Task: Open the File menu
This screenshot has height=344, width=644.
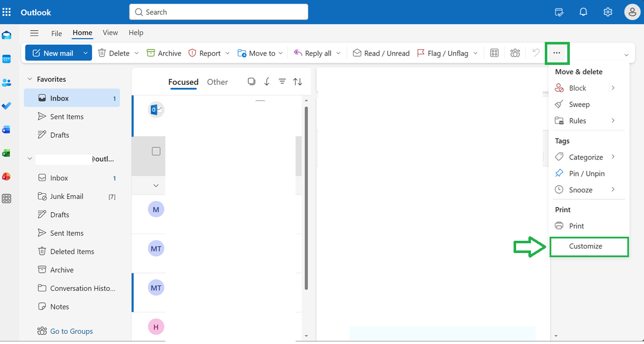Action: tap(56, 33)
